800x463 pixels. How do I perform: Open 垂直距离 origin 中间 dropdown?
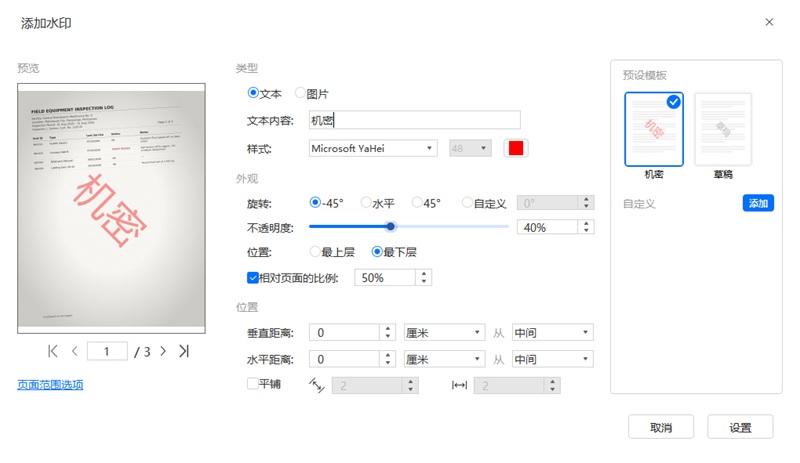point(553,333)
